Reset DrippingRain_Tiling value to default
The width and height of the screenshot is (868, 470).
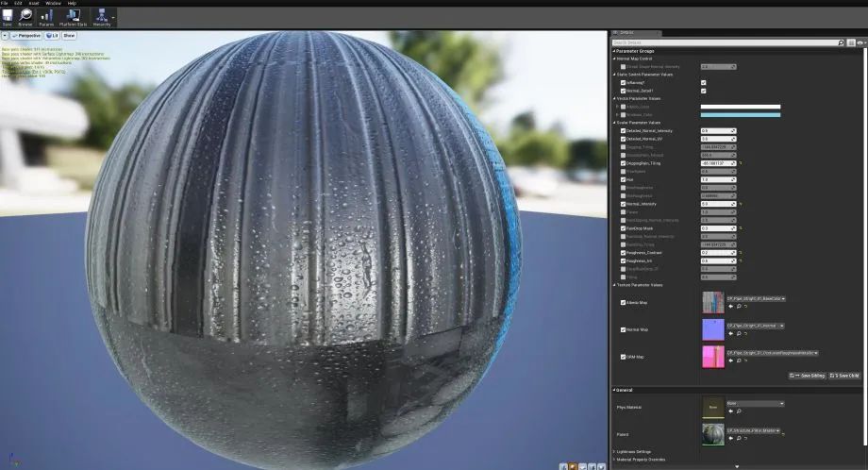pos(741,163)
